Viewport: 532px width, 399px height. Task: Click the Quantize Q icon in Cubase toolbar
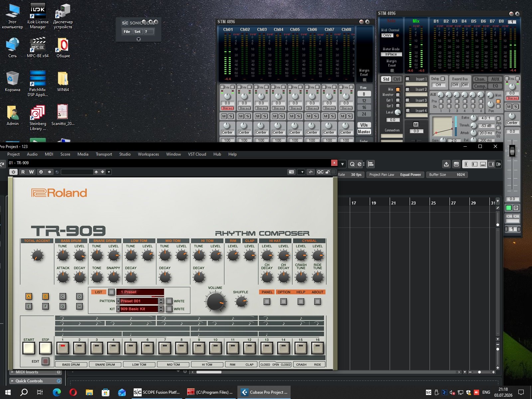(352, 164)
